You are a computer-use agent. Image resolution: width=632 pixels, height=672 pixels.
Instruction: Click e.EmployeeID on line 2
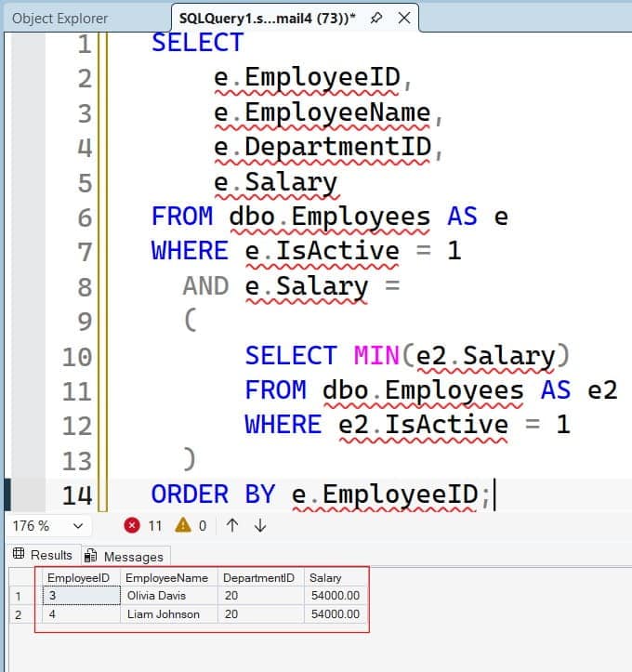point(307,78)
